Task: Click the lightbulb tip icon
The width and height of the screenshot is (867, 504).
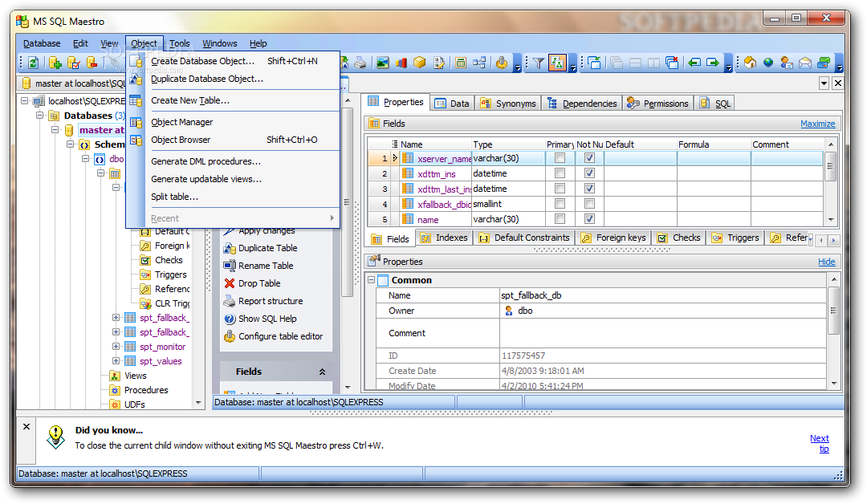Action: pyautogui.click(x=55, y=437)
